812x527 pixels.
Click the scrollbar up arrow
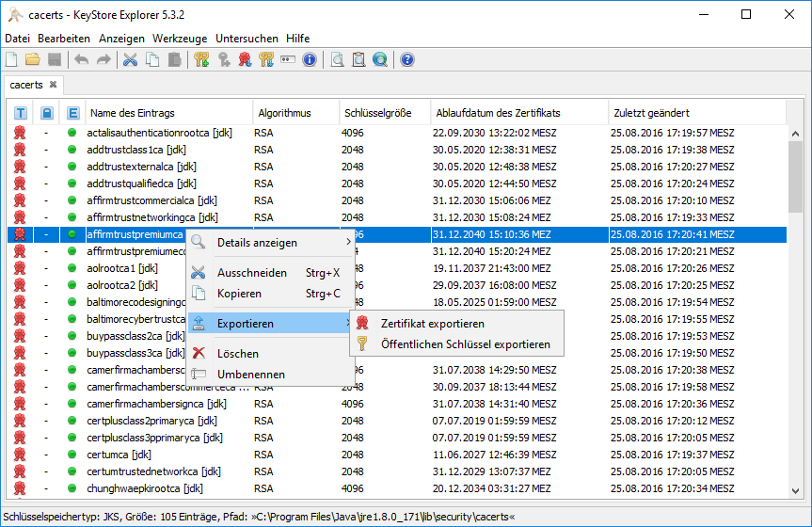[795, 134]
